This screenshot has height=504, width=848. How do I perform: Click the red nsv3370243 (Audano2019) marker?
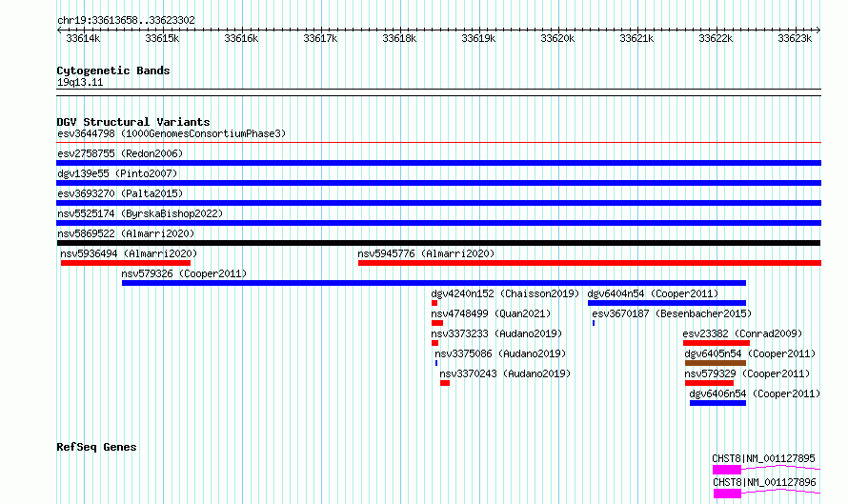point(445,383)
